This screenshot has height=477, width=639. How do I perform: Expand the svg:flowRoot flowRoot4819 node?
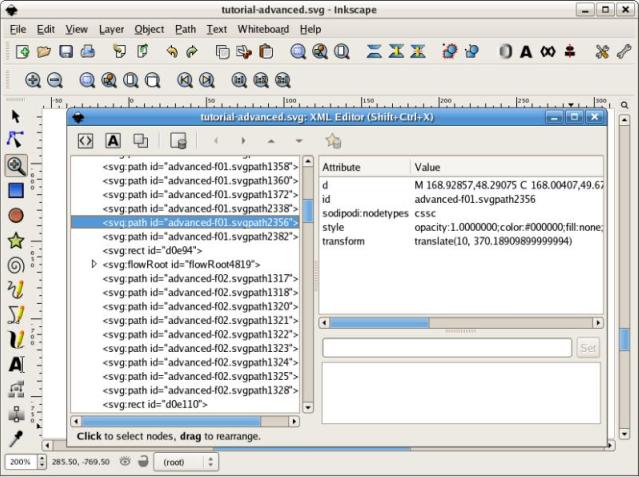point(95,264)
